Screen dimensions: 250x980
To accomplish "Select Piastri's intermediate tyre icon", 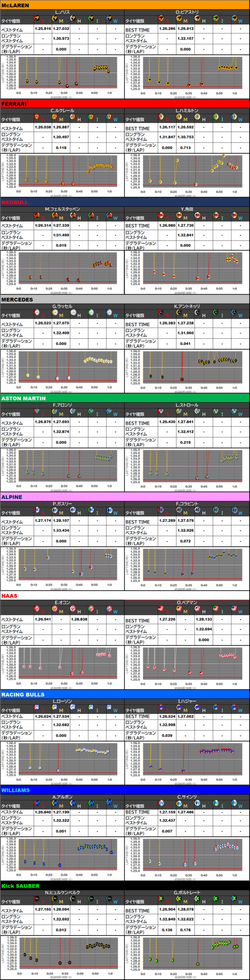I will (216, 18).
